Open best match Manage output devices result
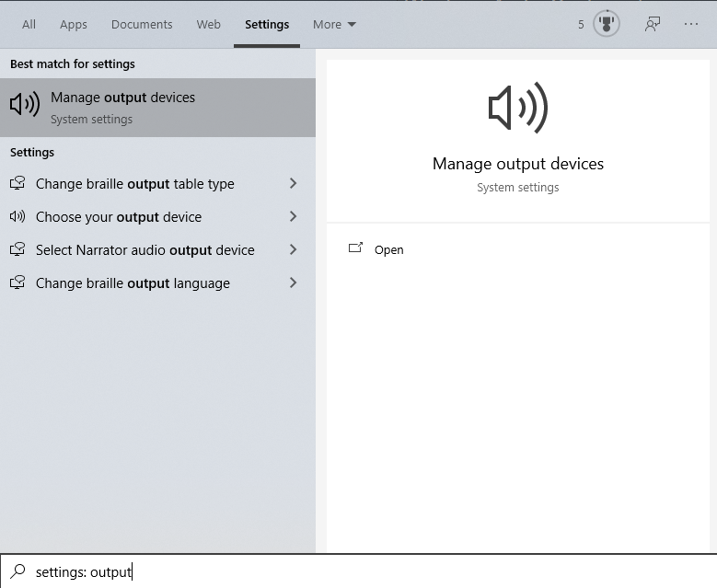This screenshot has width=717, height=588. point(157,108)
